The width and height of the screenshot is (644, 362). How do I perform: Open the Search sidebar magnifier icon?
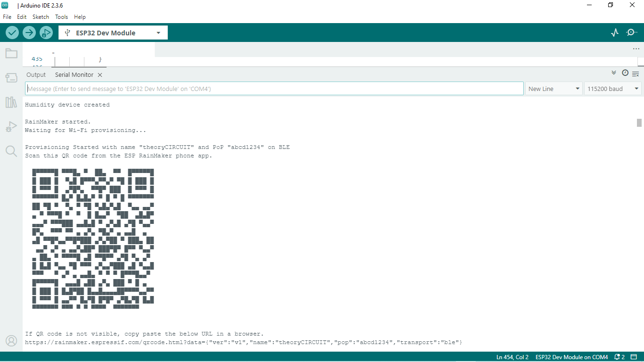pos(11,151)
